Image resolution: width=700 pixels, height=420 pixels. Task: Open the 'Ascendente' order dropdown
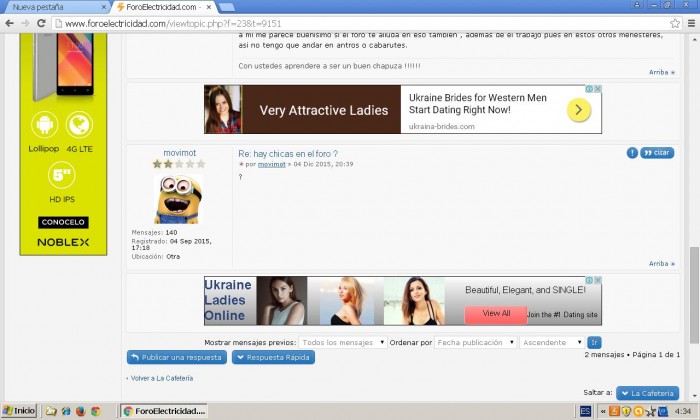click(x=552, y=342)
